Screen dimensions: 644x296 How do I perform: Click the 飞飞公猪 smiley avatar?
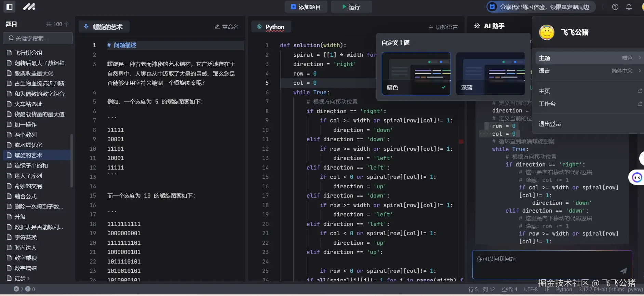pyautogui.click(x=547, y=32)
